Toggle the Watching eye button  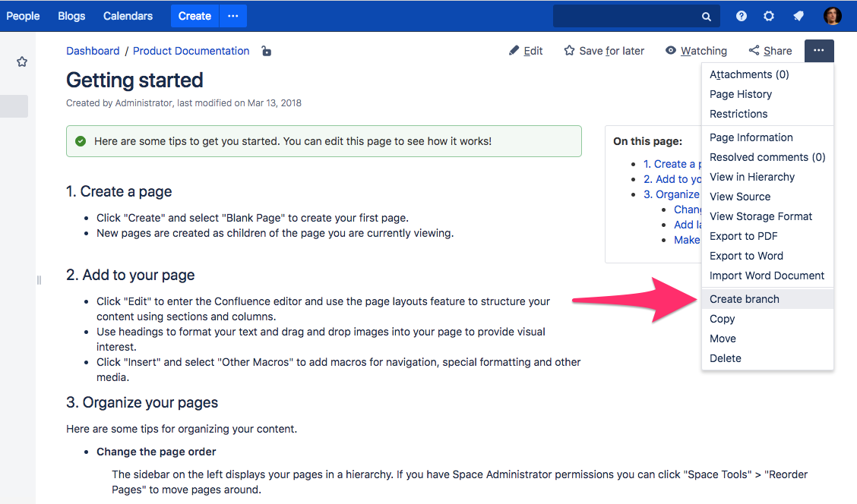pyautogui.click(x=696, y=51)
